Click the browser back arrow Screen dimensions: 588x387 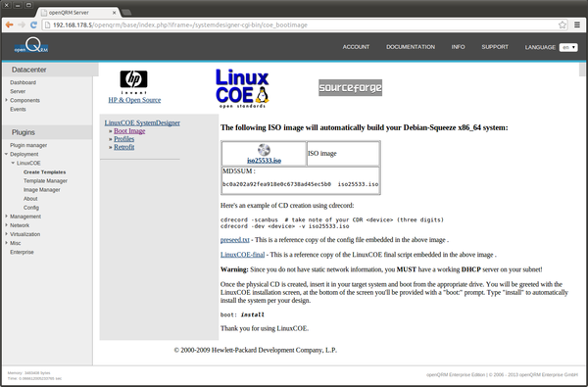[x=10, y=24]
